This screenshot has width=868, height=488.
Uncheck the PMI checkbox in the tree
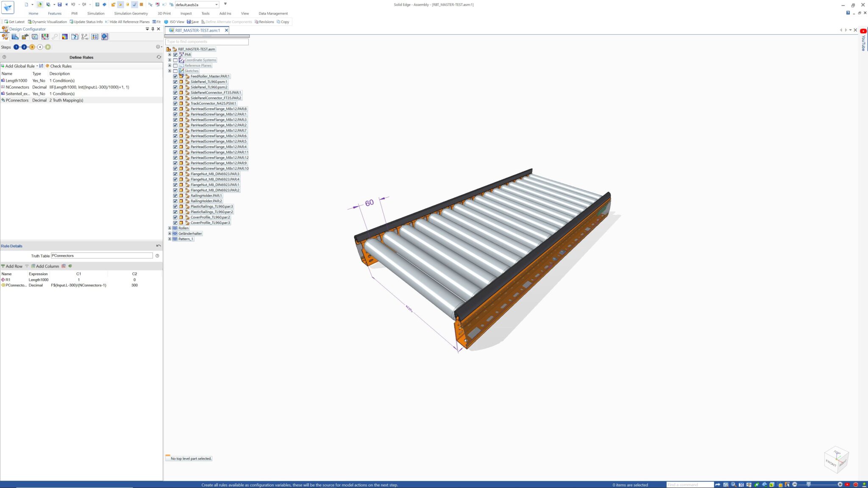coord(175,55)
